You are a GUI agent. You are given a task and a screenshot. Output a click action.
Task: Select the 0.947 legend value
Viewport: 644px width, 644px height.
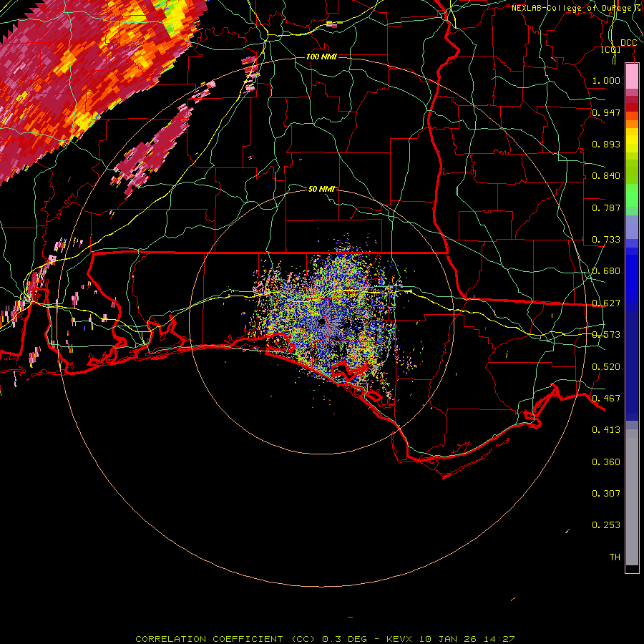click(606, 112)
